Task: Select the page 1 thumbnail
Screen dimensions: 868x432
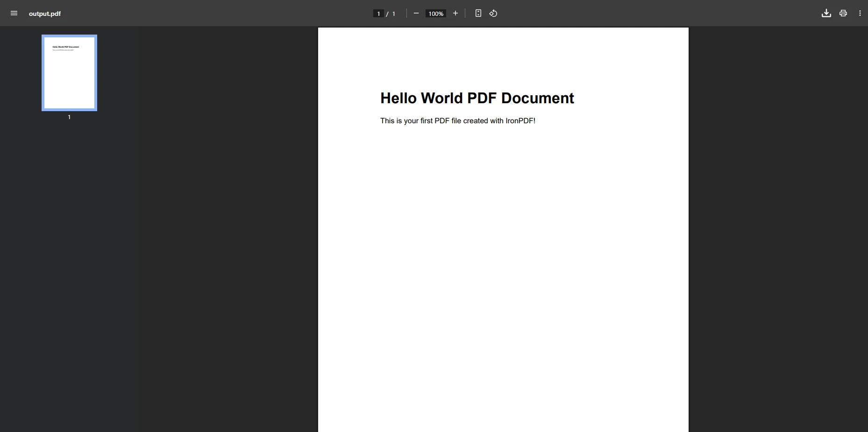Action: click(69, 73)
